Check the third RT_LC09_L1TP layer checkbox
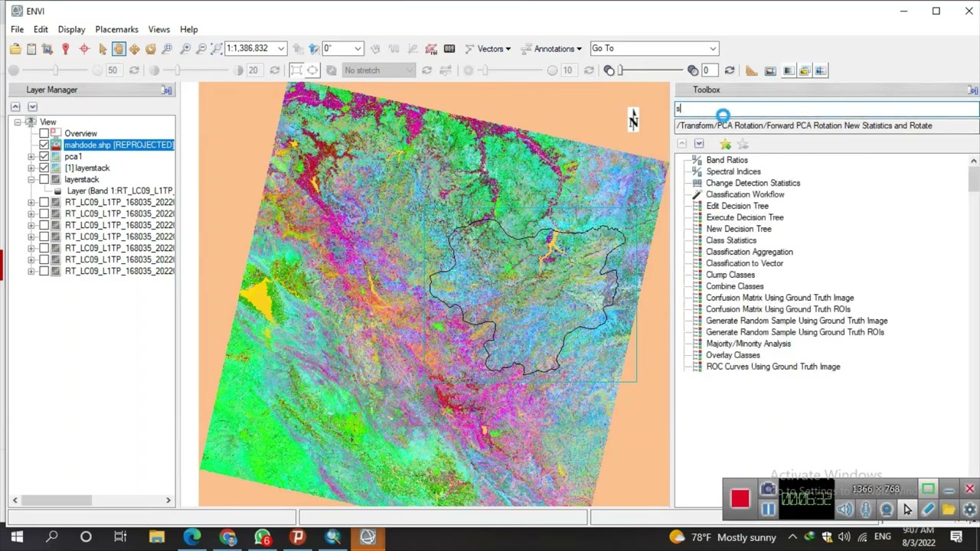 point(44,226)
